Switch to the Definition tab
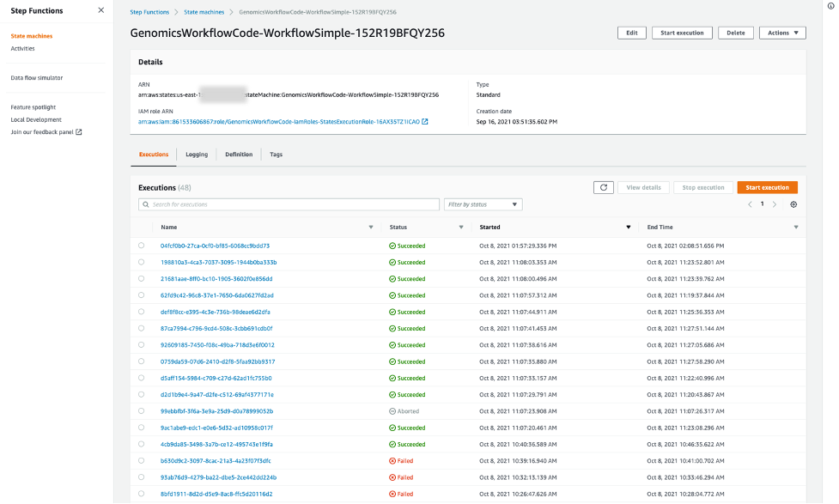Viewport: 839px width, 504px height. 239,154
